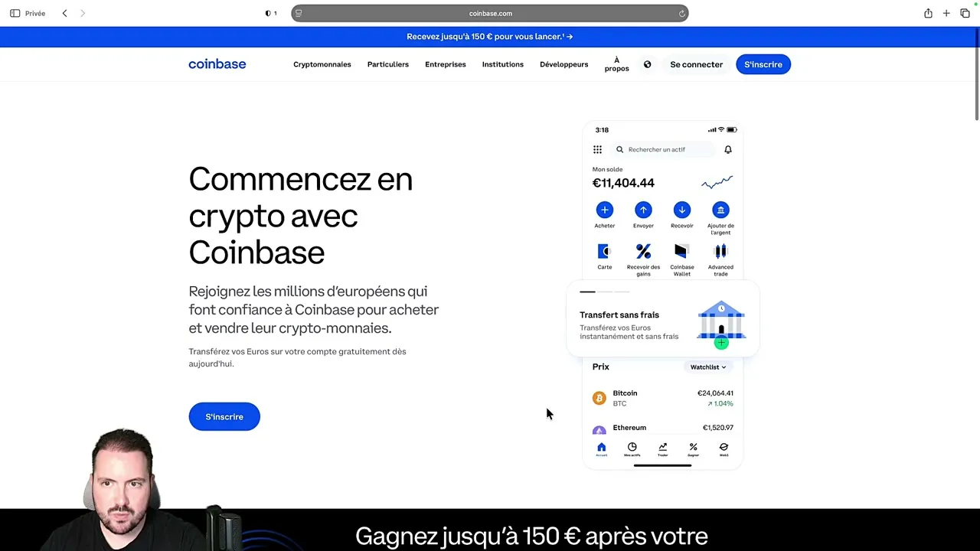Open the Cryptomonnaies menu
The image size is (980, 551).
coord(322,64)
